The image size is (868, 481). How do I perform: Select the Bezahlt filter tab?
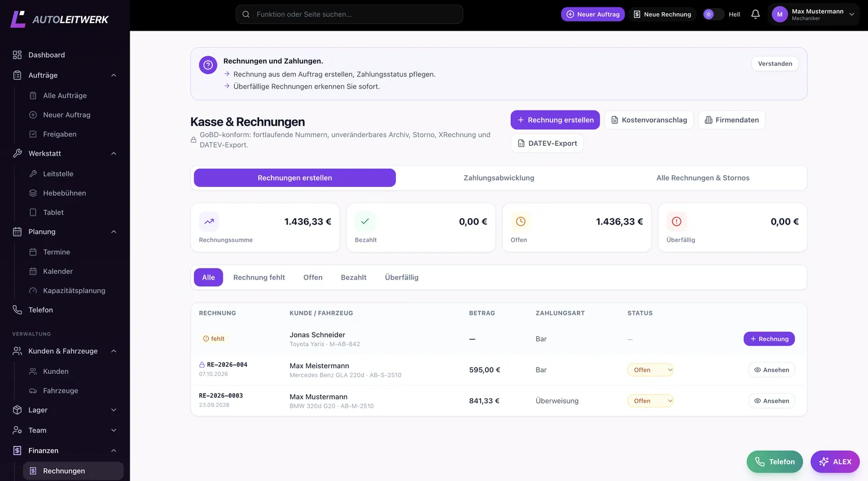coord(354,277)
